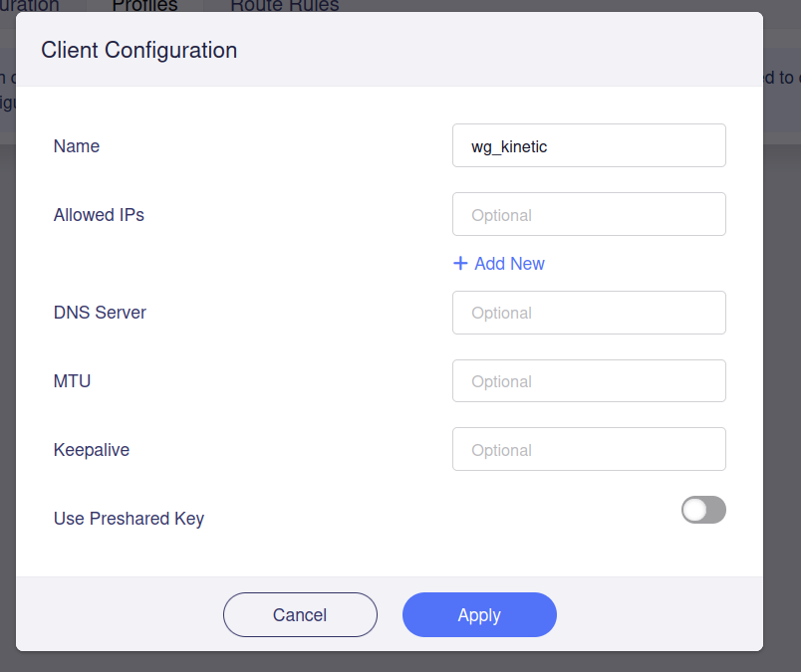Select the MTU input field
The height and width of the screenshot is (672, 801).
coord(589,381)
